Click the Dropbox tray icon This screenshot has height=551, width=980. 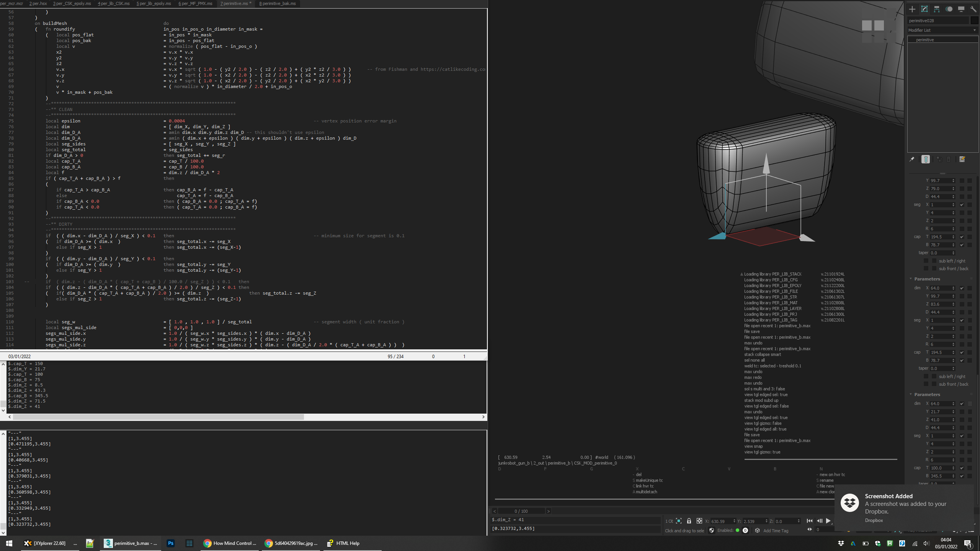pos(841,543)
